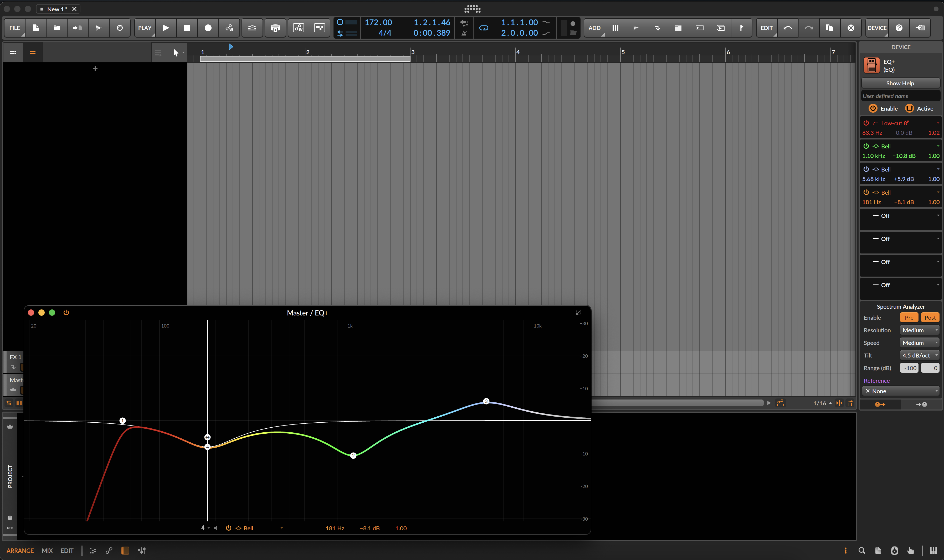Click the Range maximum 0 field
The width and height of the screenshot is (944, 560).
[930, 368]
